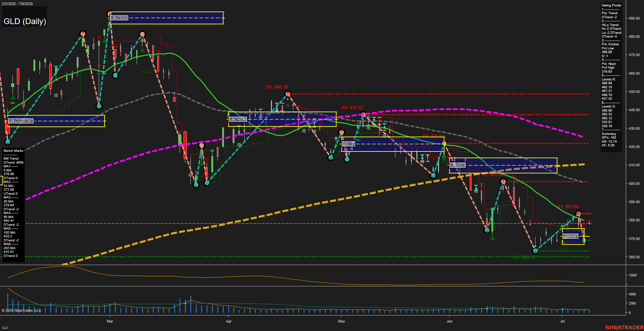Click the 20M volume axis label
This screenshot has height=331, width=644.
point(632,303)
